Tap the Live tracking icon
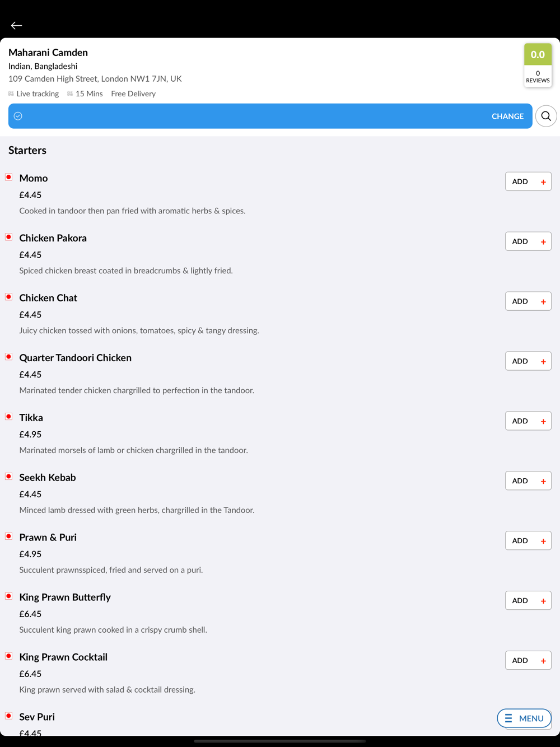This screenshot has height=747, width=560. [x=11, y=94]
